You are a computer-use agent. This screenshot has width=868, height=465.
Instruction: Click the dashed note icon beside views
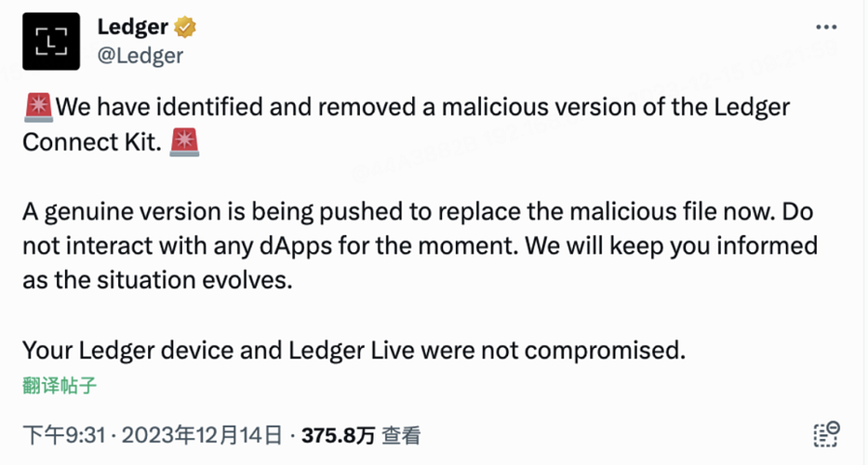point(826,433)
